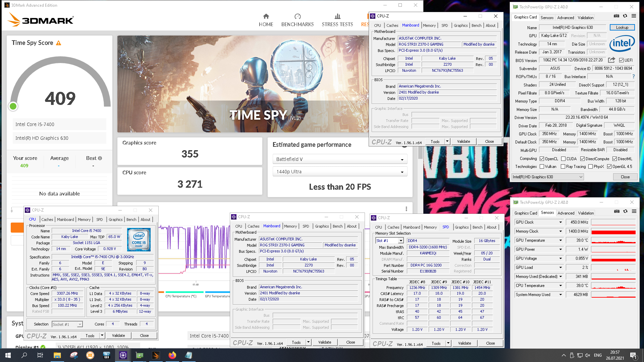The image size is (644, 362).
Task: Click the question mark beside Bus Interface
Action: pyautogui.click(x=634, y=76)
